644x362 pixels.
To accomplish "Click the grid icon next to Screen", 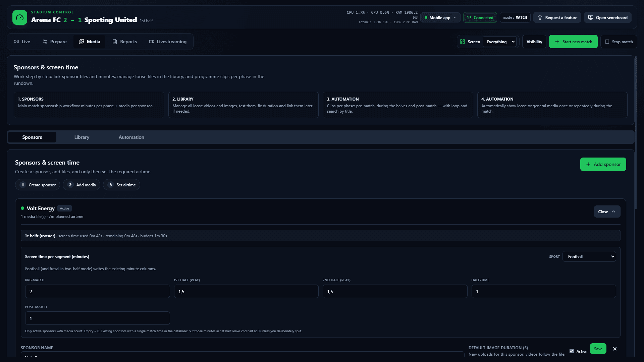I will point(463,42).
